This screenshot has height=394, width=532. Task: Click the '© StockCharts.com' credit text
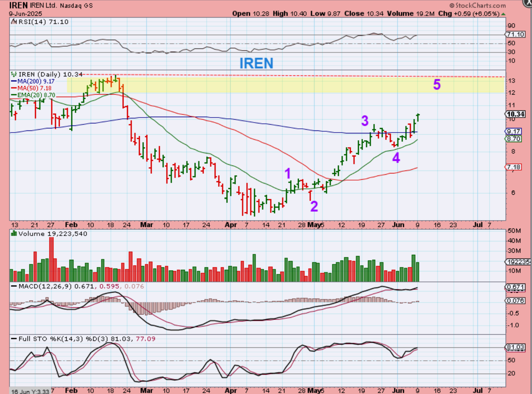pos(477,5)
